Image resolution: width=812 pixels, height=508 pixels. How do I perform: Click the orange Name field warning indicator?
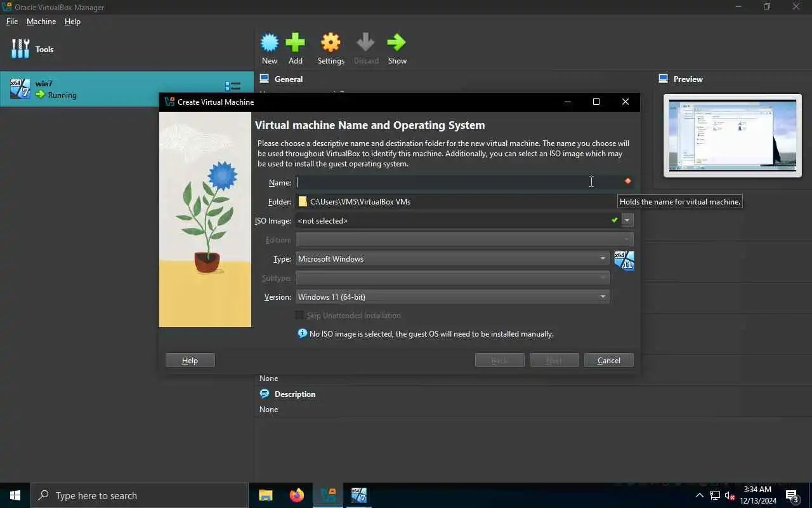coord(627,182)
